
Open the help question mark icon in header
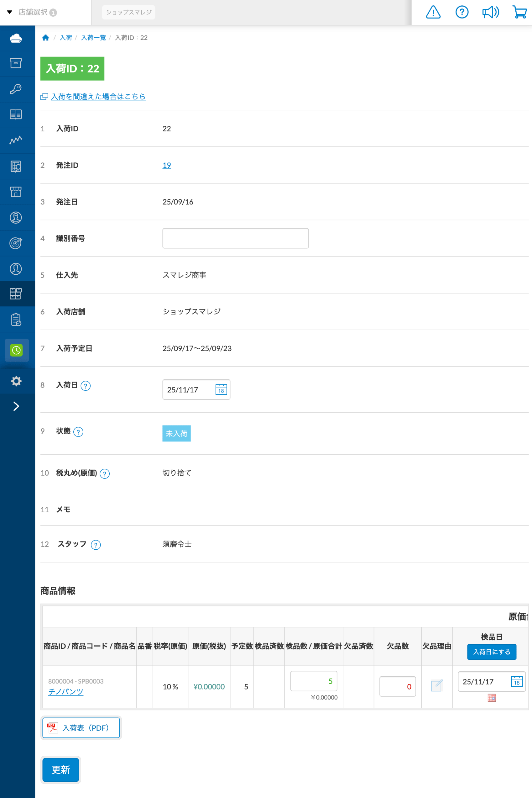(462, 13)
